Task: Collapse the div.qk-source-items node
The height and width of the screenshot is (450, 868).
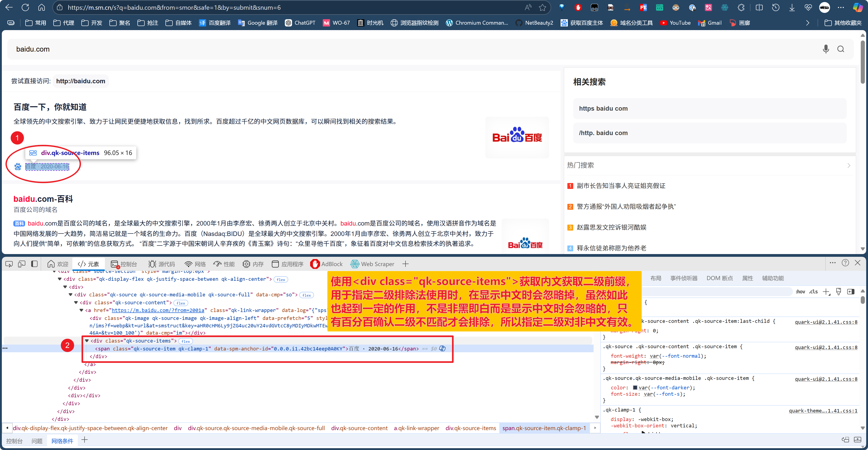Action: (87, 341)
